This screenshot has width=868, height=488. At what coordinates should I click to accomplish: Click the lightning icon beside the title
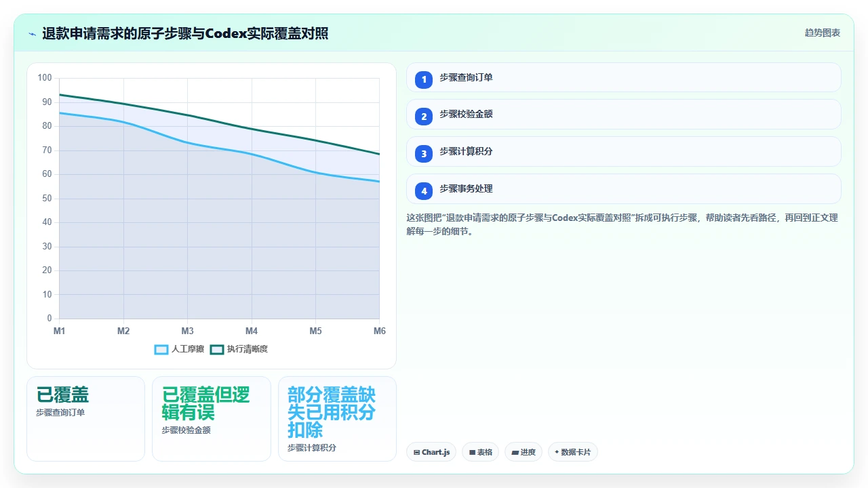click(x=32, y=33)
